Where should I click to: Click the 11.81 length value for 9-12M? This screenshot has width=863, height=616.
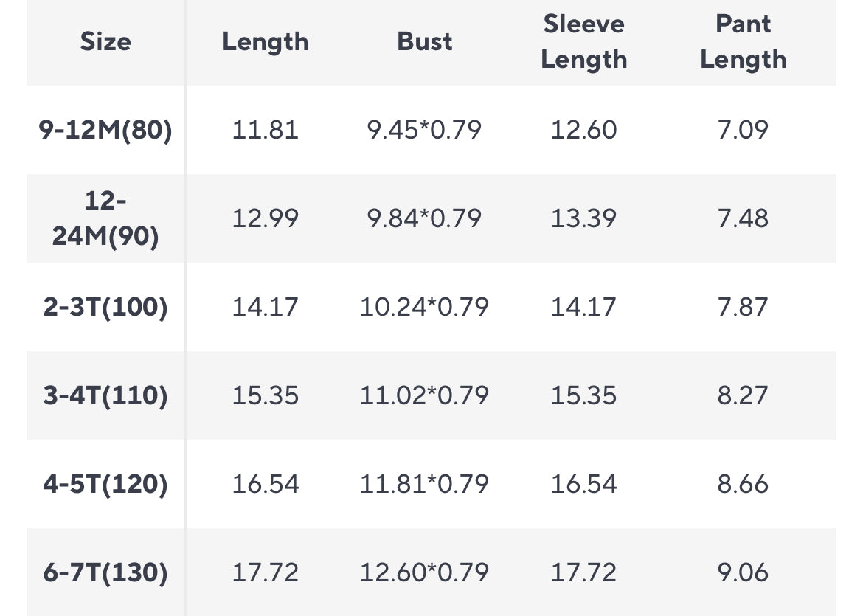(x=266, y=130)
